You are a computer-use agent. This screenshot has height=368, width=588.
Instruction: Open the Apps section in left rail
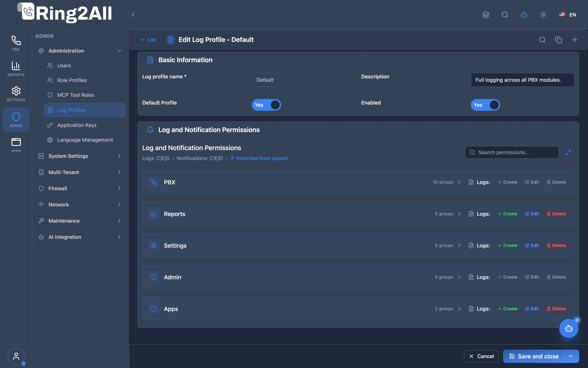coord(16,145)
